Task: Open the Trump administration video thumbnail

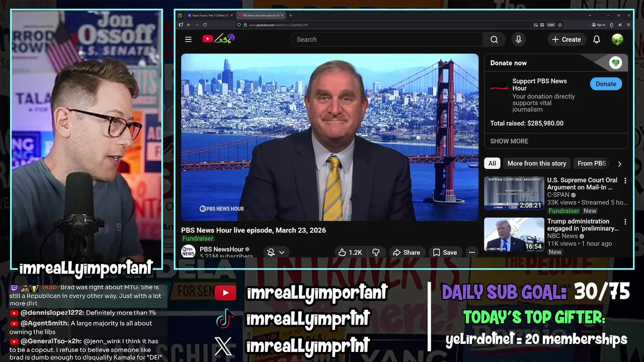Action: coord(514,234)
